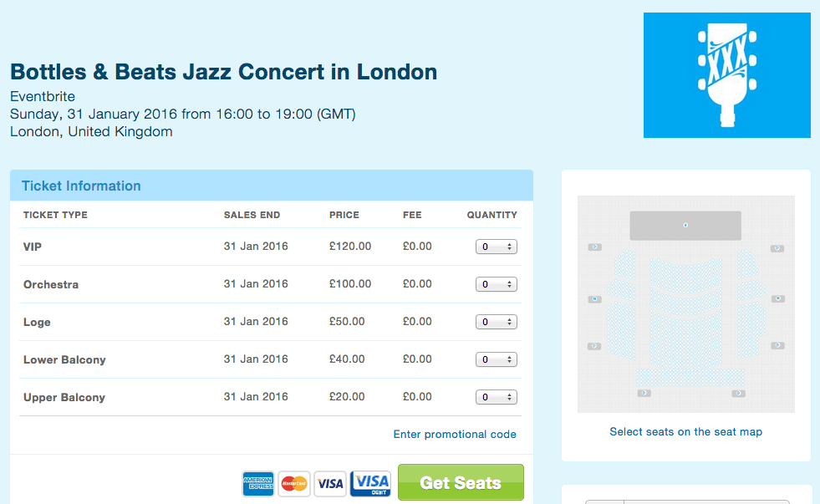The height and width of the screenshot is (504, 820).
Task: Click the top-right seat map entrance marker
Action: coord(777,248)
